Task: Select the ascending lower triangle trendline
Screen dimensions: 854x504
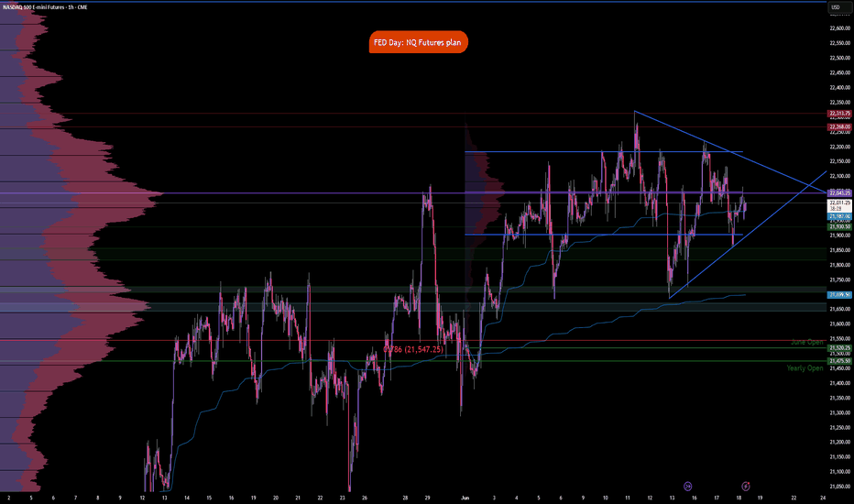Action: click(746, 236)
